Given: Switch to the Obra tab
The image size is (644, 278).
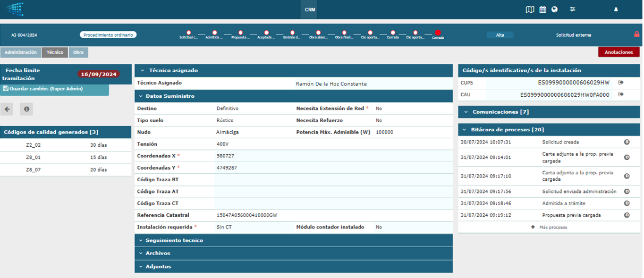Looking at the screenshot, I should pyautogui.click(x=78, y=53).
